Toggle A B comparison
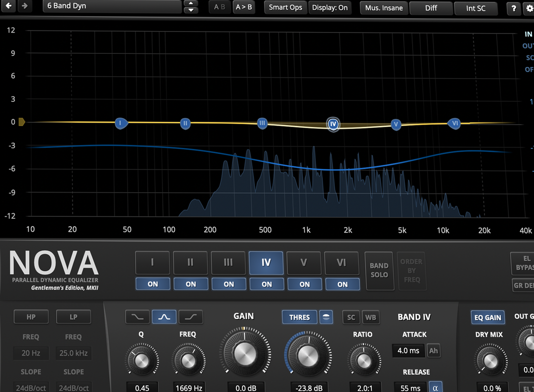 219,7
